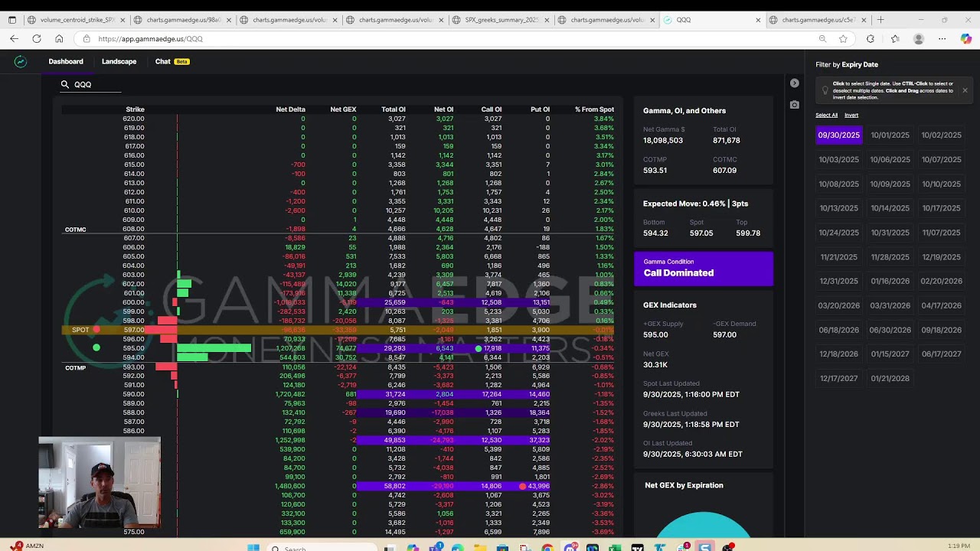This screenshot has height=551, width=980.
Task: Click Invert date selection link
Action: (x=851, y=115)
